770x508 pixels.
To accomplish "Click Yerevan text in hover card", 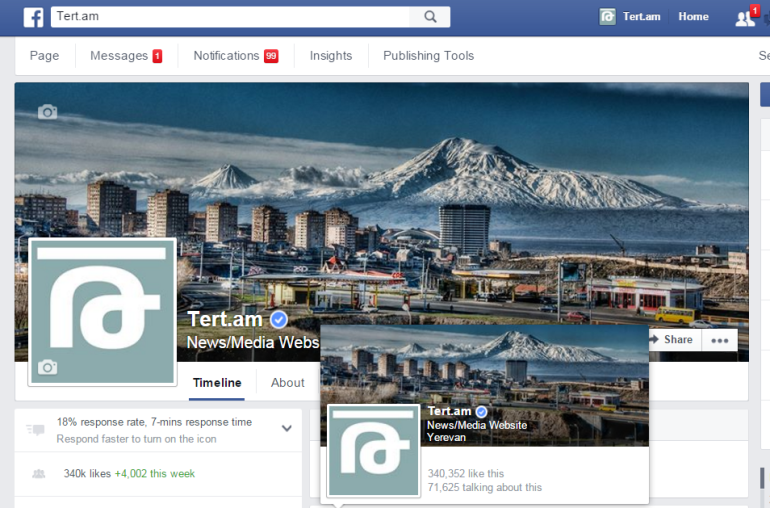I will [446, 437].
